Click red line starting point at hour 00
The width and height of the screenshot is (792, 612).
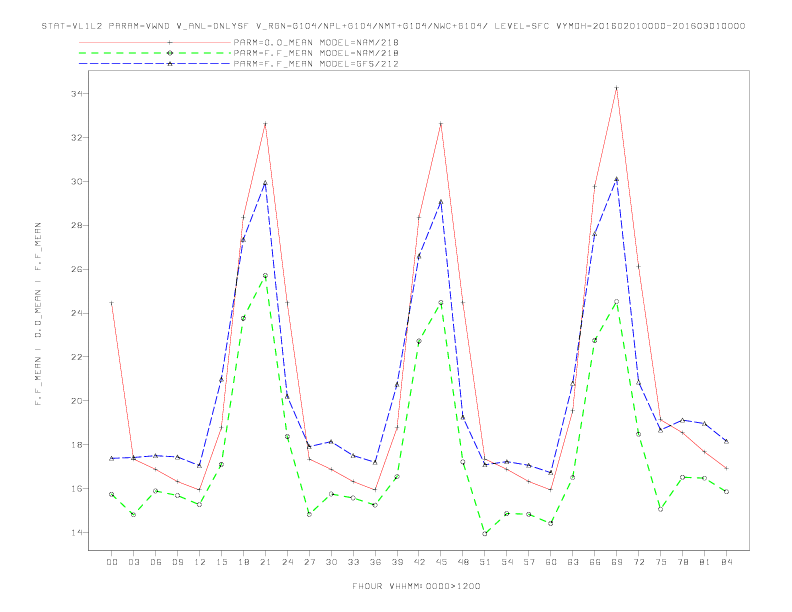coord(112,303)
